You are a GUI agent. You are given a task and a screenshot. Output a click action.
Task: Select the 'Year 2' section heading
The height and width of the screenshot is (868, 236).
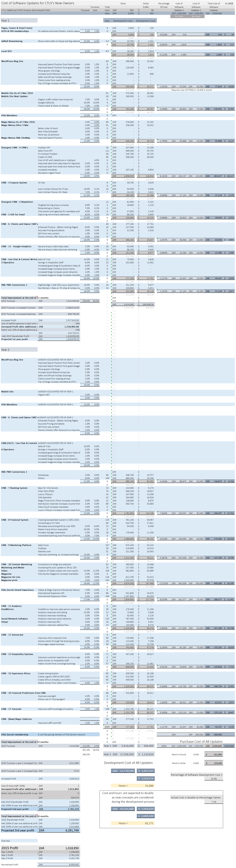pyautogui.click(x=5, y=350)
